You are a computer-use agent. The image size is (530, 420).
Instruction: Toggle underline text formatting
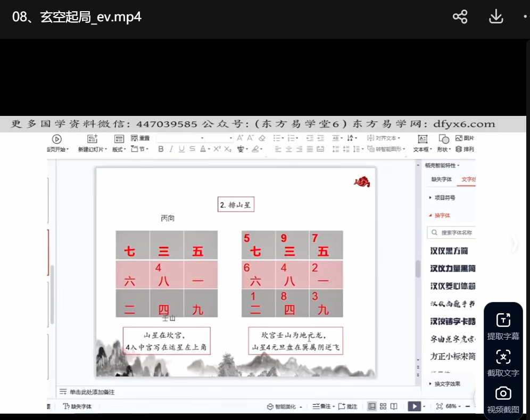(x=181, y=149)
